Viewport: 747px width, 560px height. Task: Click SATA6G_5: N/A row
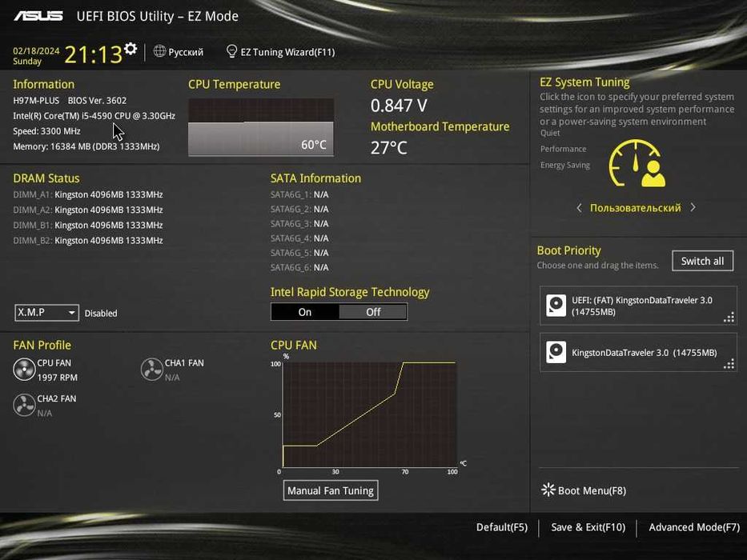point(299,252)
